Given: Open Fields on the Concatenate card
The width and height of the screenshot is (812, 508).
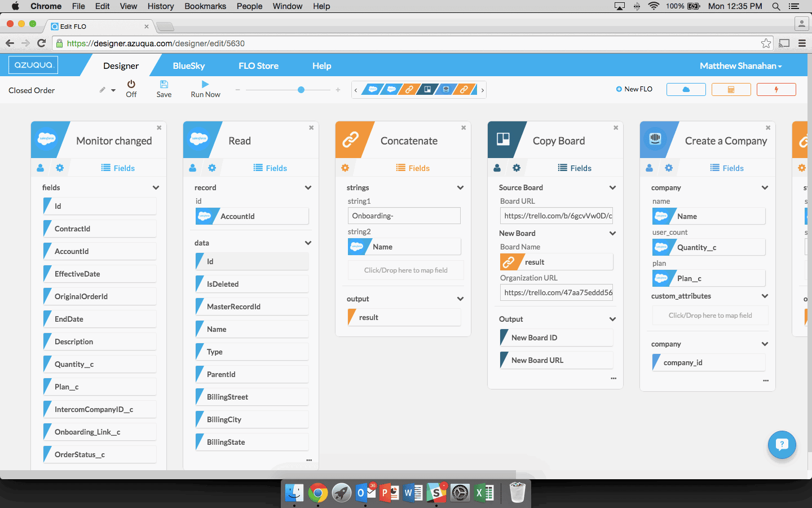Looking at the screenshot, I should [413, 168].
